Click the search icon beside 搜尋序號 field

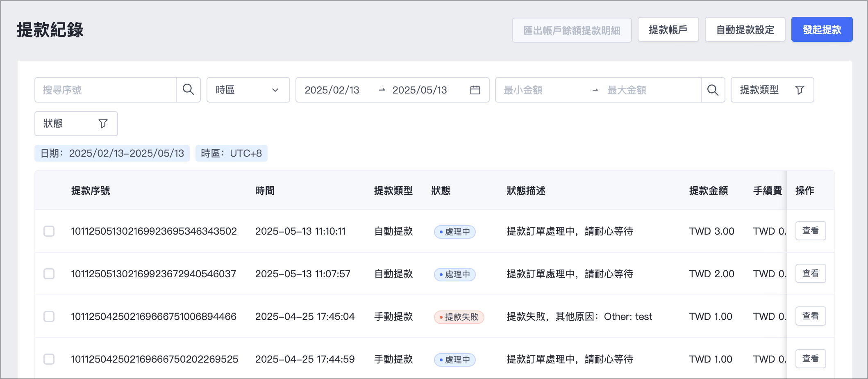188,89
